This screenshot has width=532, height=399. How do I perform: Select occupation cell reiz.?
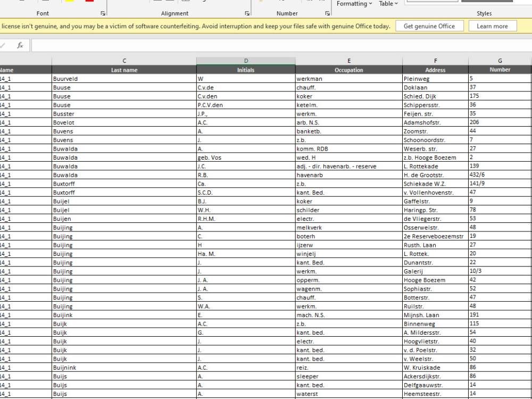(349, 368)
